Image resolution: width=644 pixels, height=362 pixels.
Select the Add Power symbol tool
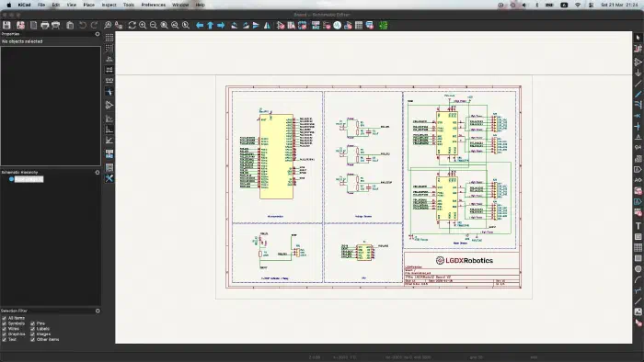pos(638,73)
